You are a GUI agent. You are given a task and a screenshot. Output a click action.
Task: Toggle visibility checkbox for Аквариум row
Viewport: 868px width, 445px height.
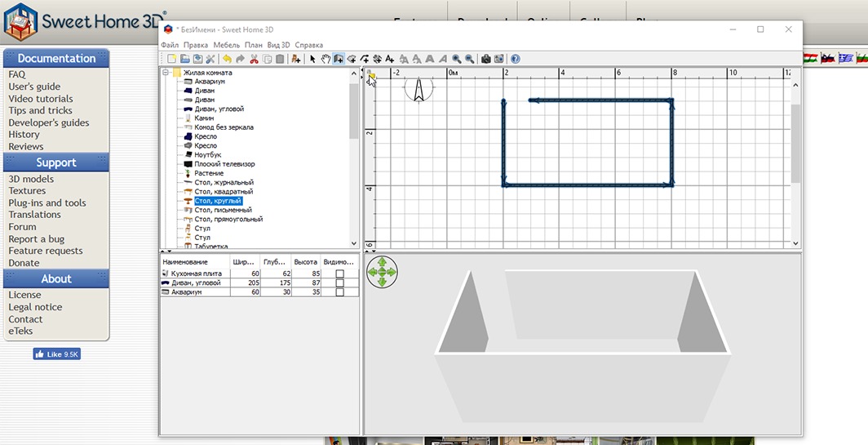pyautogui.click(x=340, y=292)
